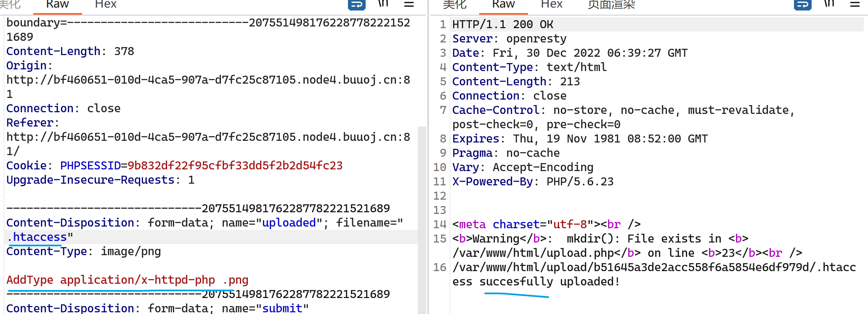Open the response panel hamburger menu
This screenshot has width=868, height=314.
(x=855, y=4)
